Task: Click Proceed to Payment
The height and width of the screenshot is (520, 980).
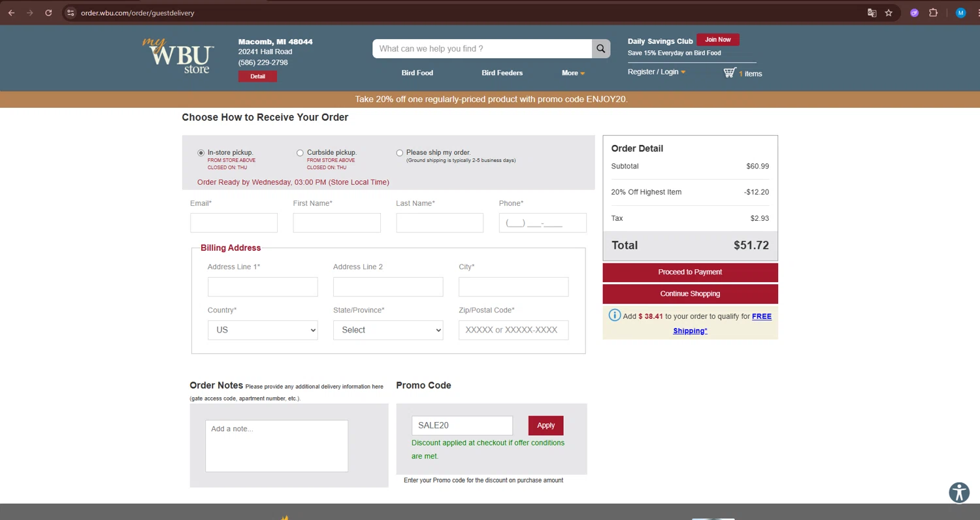Action: (x=690, y=272)
